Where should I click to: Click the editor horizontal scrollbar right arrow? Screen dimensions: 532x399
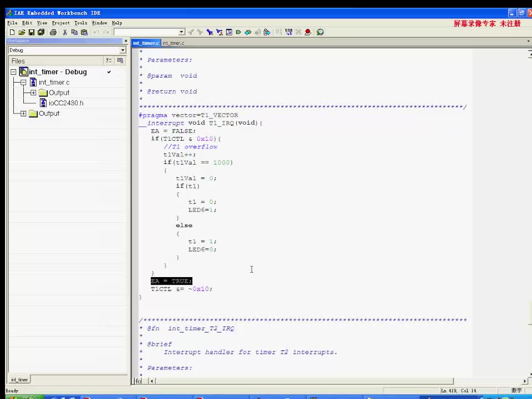(x=525, y=381)
